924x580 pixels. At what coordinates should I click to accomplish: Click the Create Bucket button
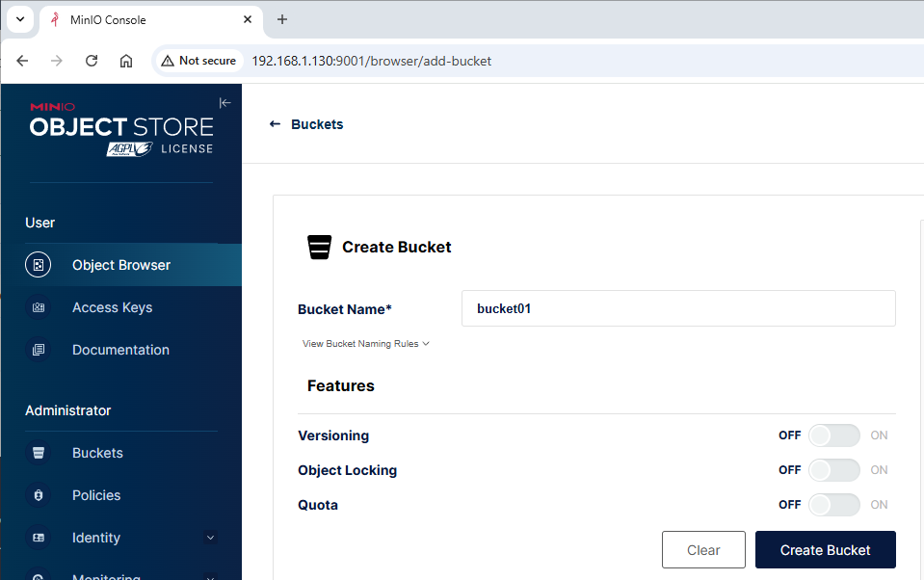pyautogui.click(x=825, y=550)
